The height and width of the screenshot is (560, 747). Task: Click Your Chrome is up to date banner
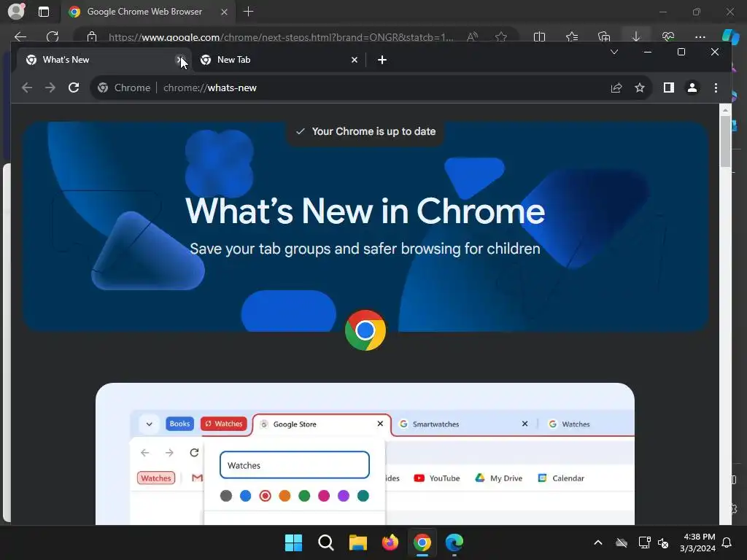click(x=365, y=131)
